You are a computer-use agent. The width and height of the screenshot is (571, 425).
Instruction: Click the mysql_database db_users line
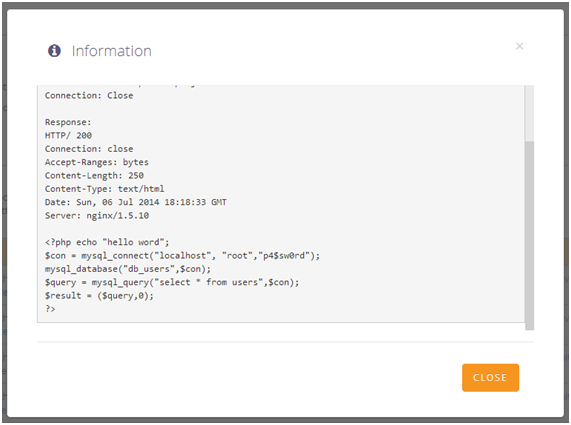tap(128, 269)
